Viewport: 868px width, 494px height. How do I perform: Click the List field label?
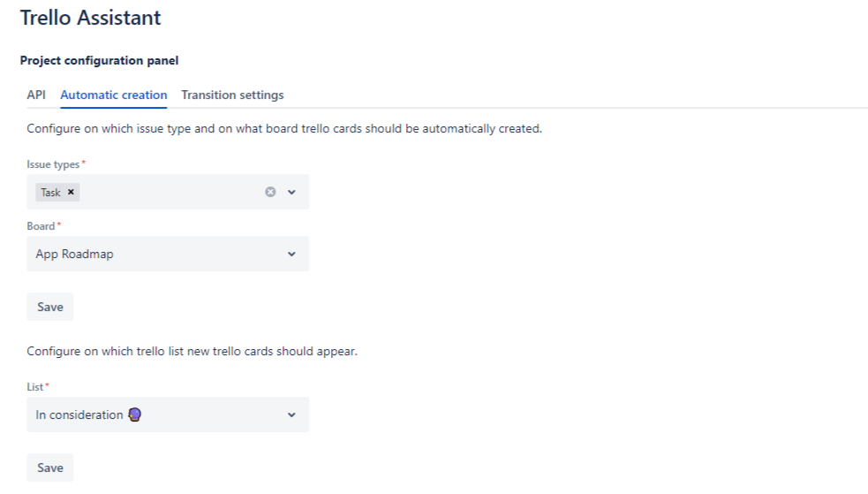coord(37,387)
